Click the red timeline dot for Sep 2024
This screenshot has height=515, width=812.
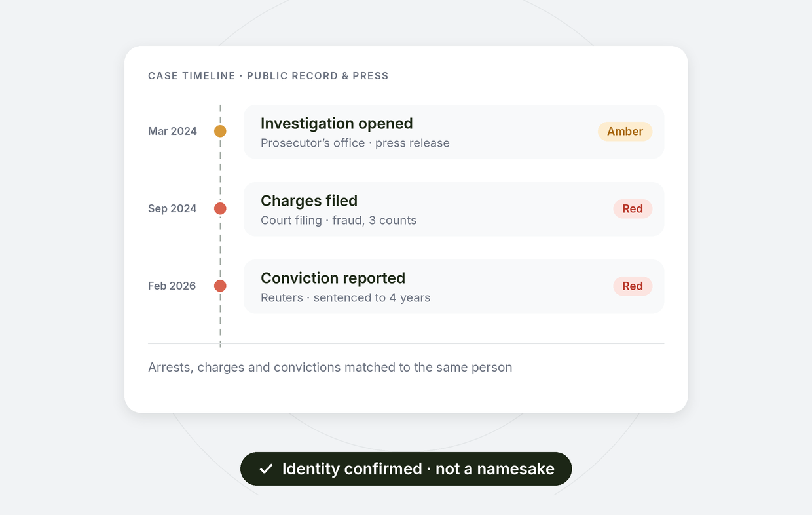(220, 208)
